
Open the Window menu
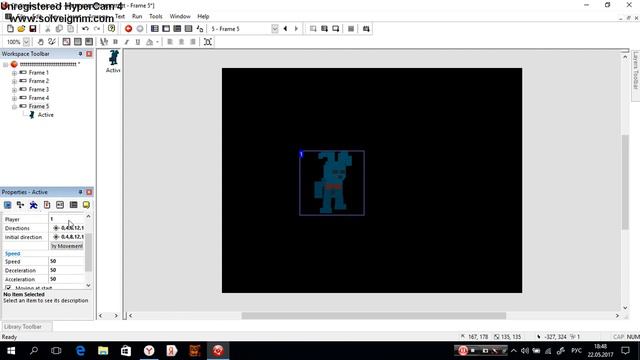tap(180, 16)
